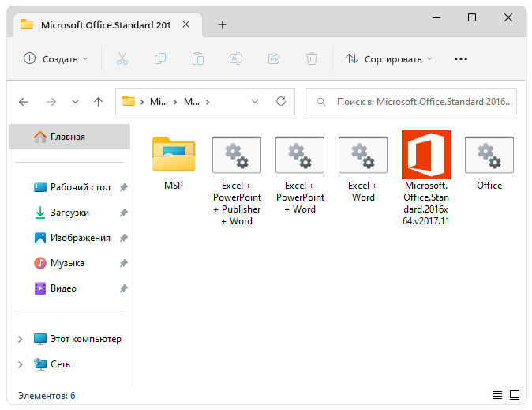This screenshot has height=410, width=532.
Task: Click the Copy icon in toolbar
Action: [160, 58]
